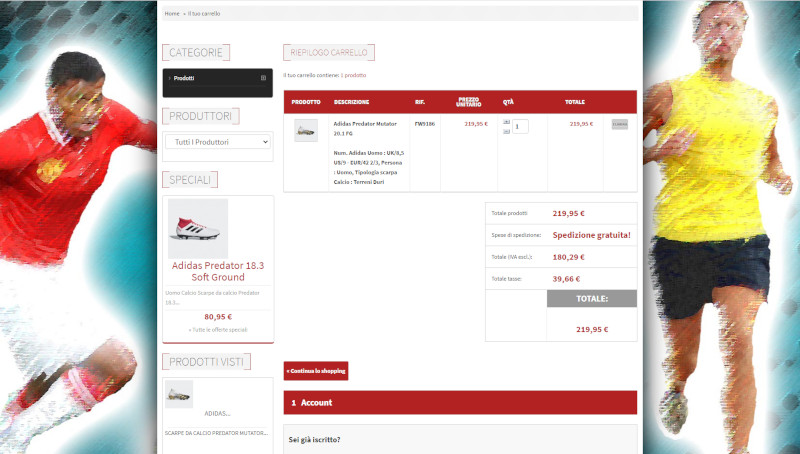Click the Spedizione gratuita! text
Image resolution: width=800 pixels, height=454 pixels.
[x=591, y=235]
